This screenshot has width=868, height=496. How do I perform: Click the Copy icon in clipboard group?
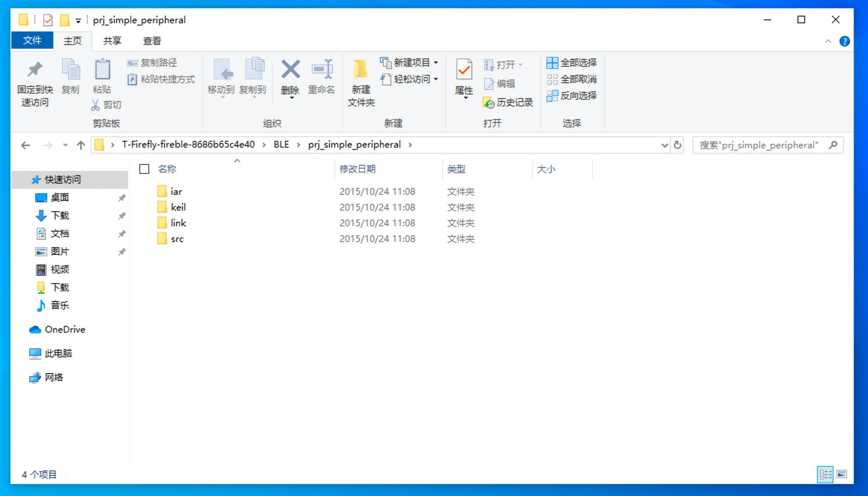[70, 70]
